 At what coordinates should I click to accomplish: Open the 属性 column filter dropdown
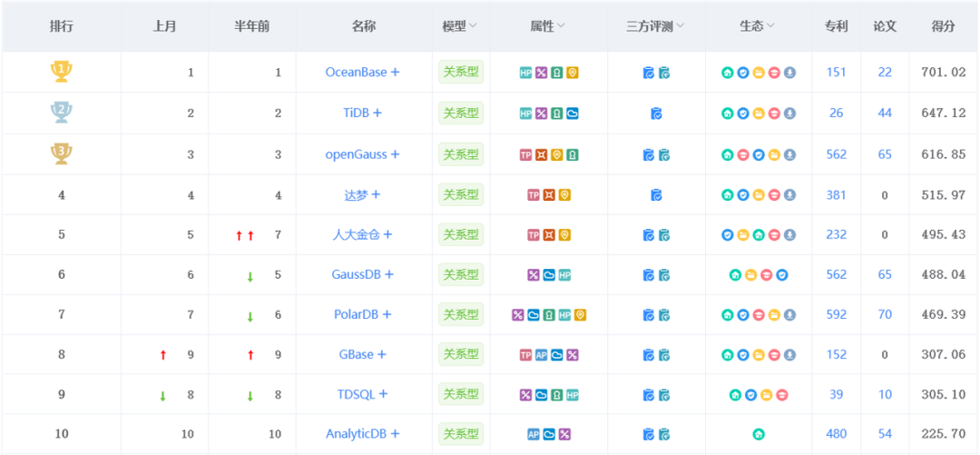562,25
